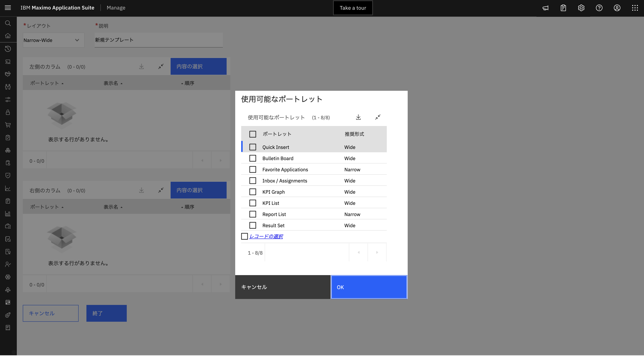
Task: Check the Favorite Applications checkbox
Action: pyautogui.click(x=253, y=170)
